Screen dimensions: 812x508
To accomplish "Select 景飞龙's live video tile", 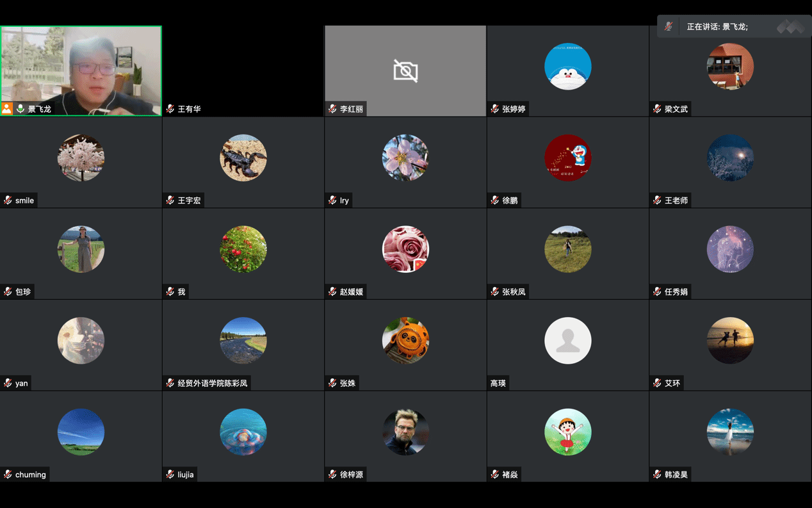I will click(x=81, y=70).
